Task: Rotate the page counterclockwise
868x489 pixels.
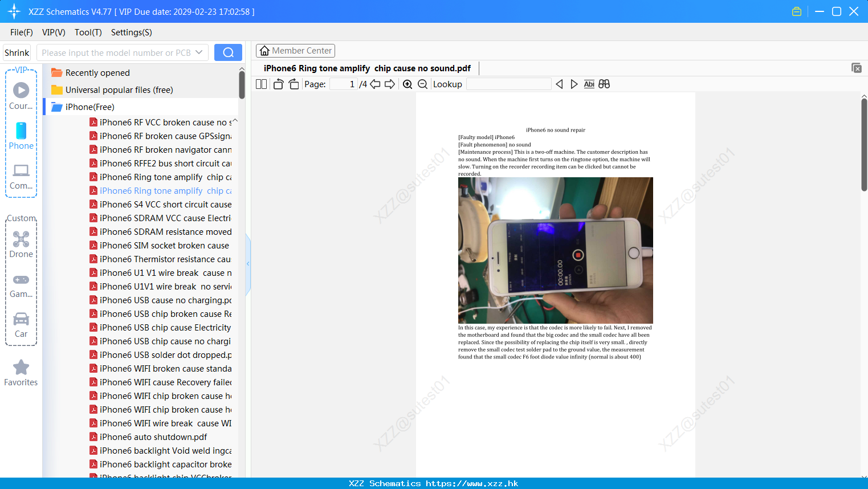Action: tap(278, 84)
